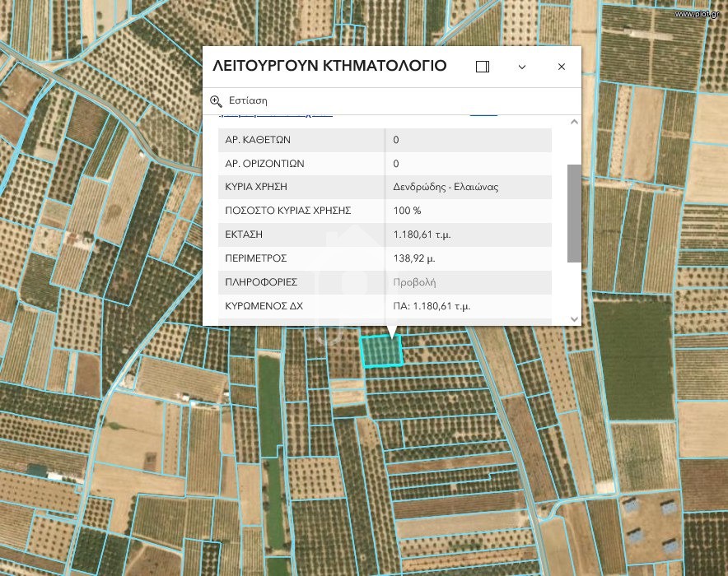Click the ΚΥΡΩΜΕΝΟΣ ΔΧ row label
This screenshot has width=728, height=576.
[264, 306]
